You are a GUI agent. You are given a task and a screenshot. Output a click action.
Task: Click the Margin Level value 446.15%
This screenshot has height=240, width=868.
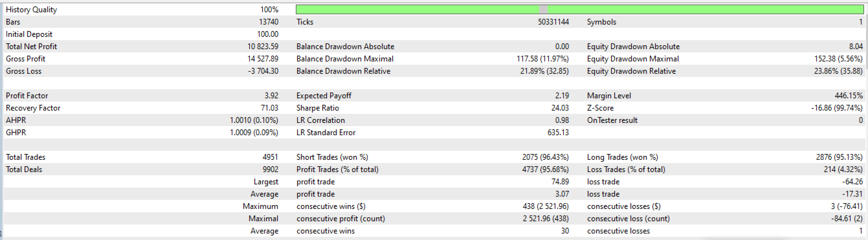[x=847, y=96]
